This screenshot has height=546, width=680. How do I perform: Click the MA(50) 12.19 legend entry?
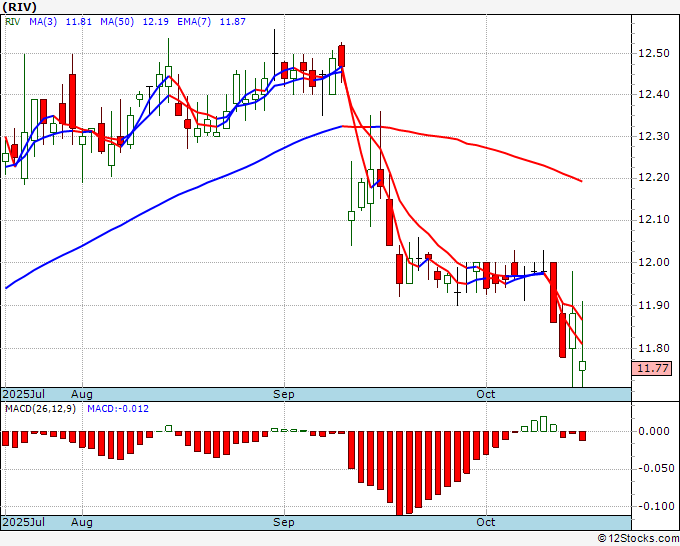pos(134,21)
